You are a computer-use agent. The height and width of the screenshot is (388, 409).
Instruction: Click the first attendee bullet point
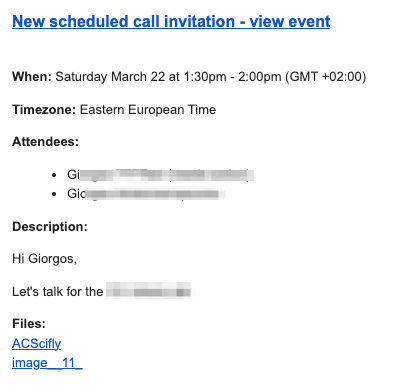54,175
